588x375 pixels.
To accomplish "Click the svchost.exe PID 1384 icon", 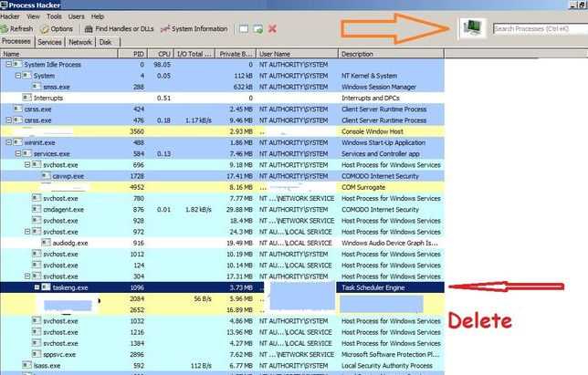I will pyautogui.click(x=37, y=343).
